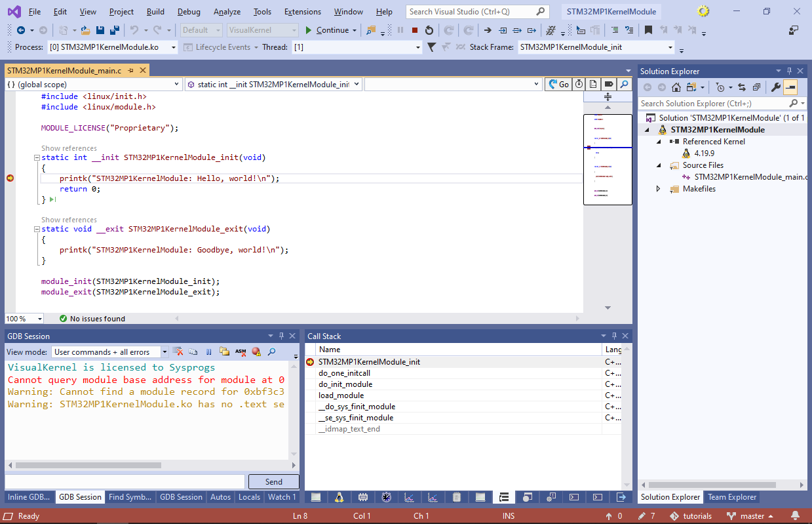The width and height of the screenshot is (812, 524).
Task: Click the Step Over arrow icon
Action: click(x=517, y=30)
